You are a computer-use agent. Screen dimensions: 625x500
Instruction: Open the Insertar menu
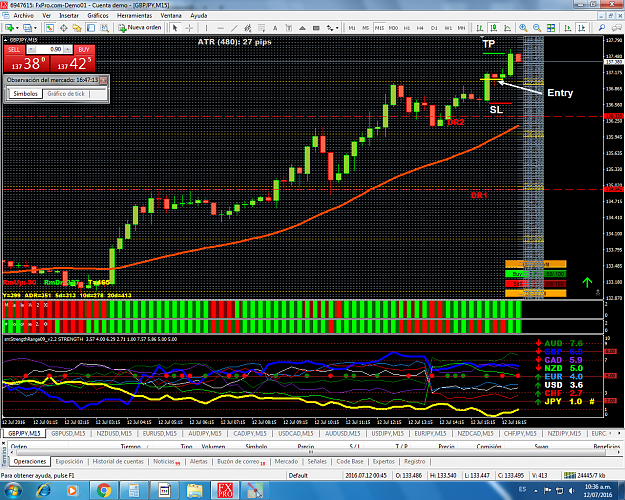point(69,16)
